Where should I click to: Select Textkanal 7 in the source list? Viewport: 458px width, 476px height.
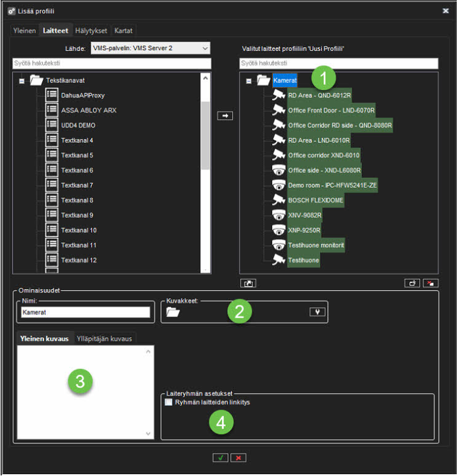(x=77, y=185)
